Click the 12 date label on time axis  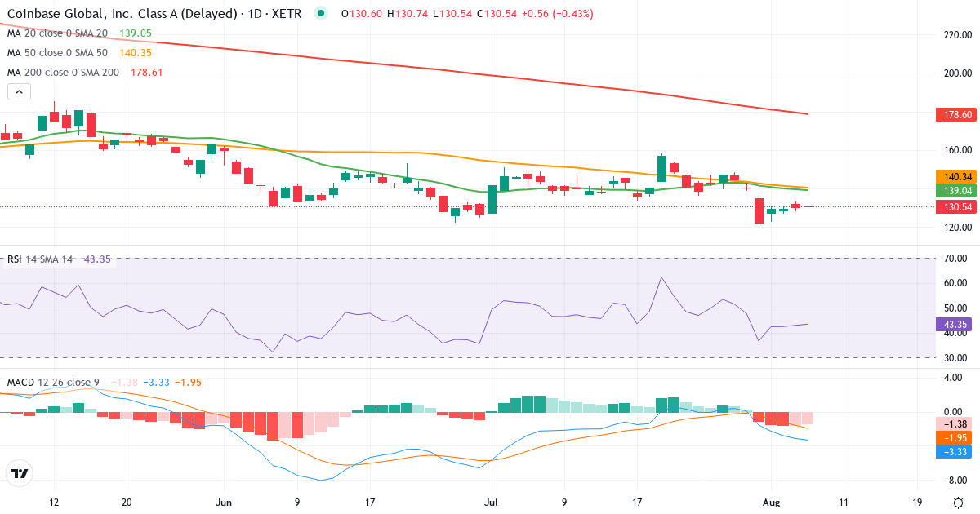54,502
